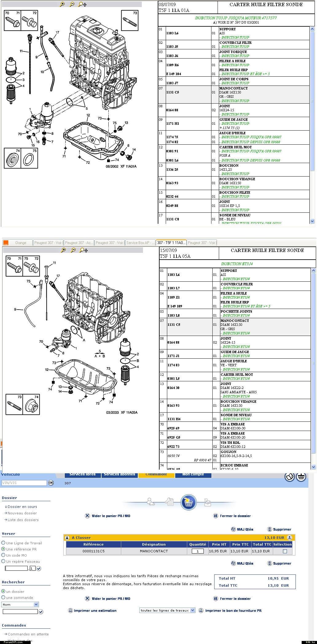Confirm the Rechercher search with check icon
317x644 pixels.
pos(41,612)
